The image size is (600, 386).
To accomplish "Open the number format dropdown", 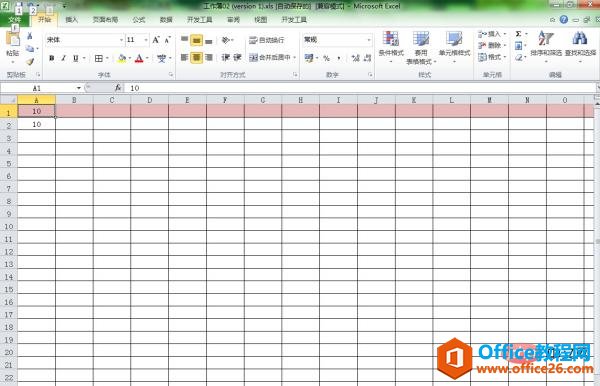I will [x=369, y=40].
